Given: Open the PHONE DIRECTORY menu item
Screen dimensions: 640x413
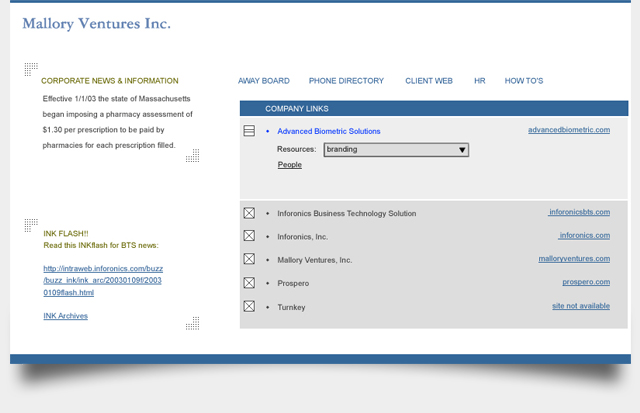Looking at the screenshot, I should [x=346, y=81].
